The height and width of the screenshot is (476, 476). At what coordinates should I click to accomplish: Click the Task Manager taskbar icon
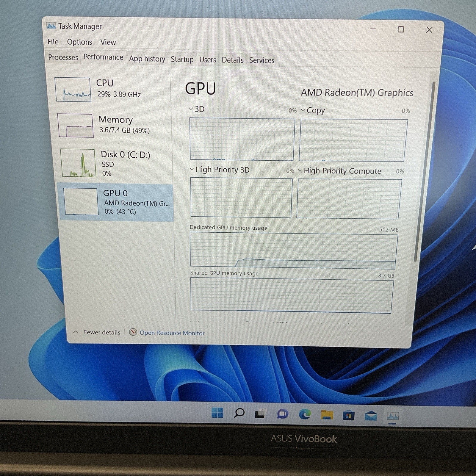tap(393, 416)
